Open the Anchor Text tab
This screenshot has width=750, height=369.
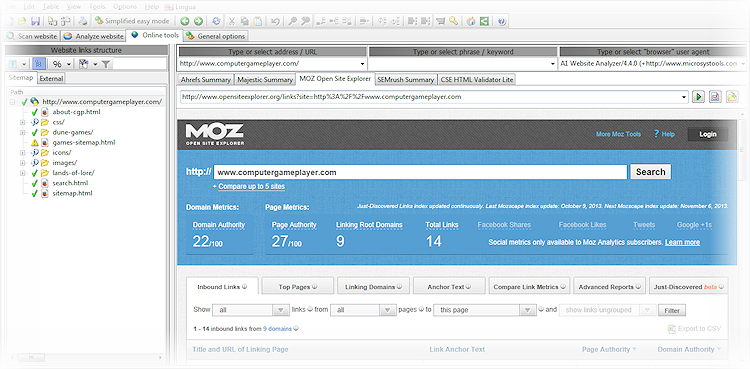click(449, 287)
